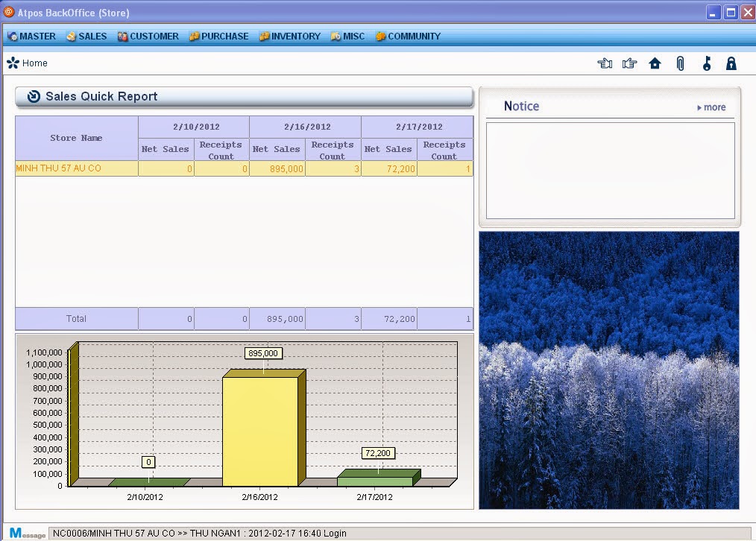Open the INVENTORY menu
This screenshot has height=541, width=756.
(289, 36)
